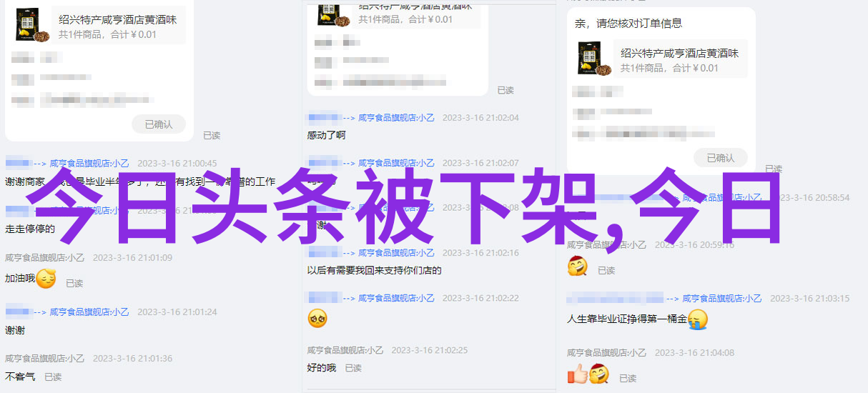
Task: Select the product title in the right order card
Action: coord(680,54)
